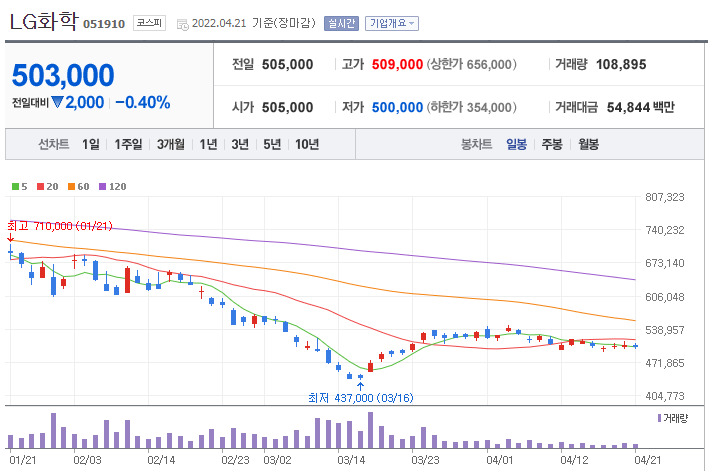This screenshot has width=708, height=471.
Task: Click the 고가 value 509,000
Action: click(x=397, y=65)
